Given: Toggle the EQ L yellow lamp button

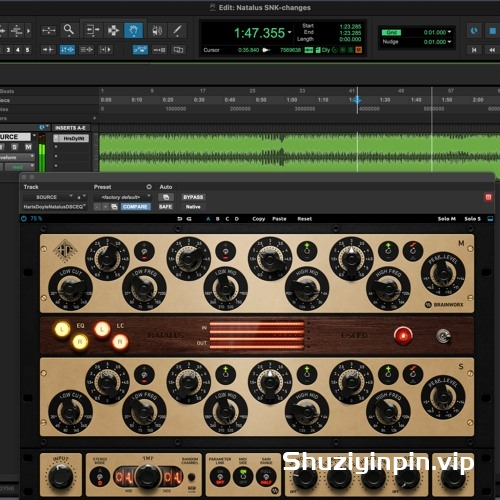Looking at the screenshot, I should tap(62, 329).
